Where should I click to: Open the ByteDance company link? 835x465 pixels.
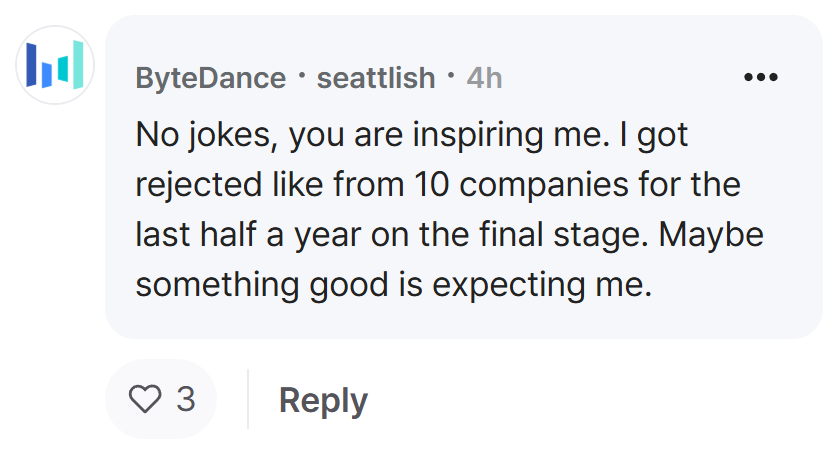(211, 78)
